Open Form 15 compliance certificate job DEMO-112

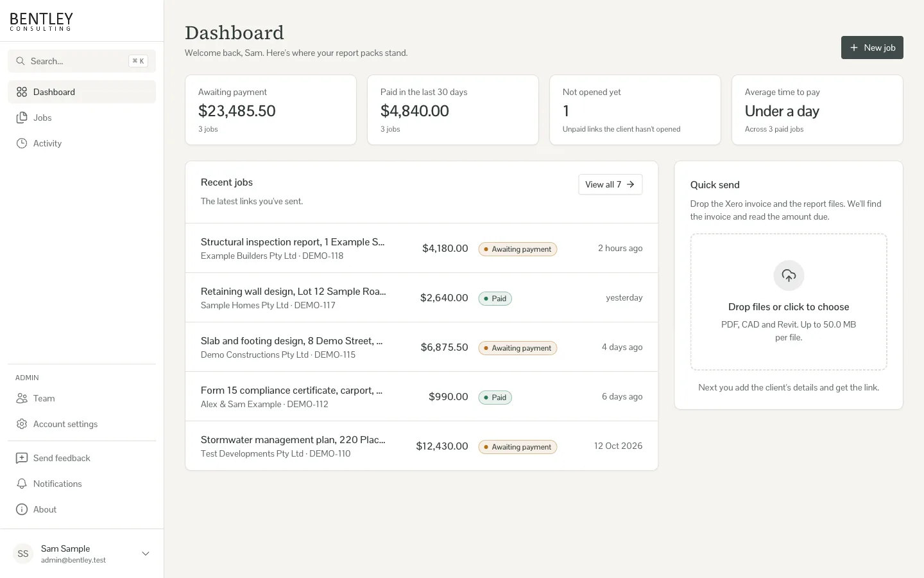422,396
